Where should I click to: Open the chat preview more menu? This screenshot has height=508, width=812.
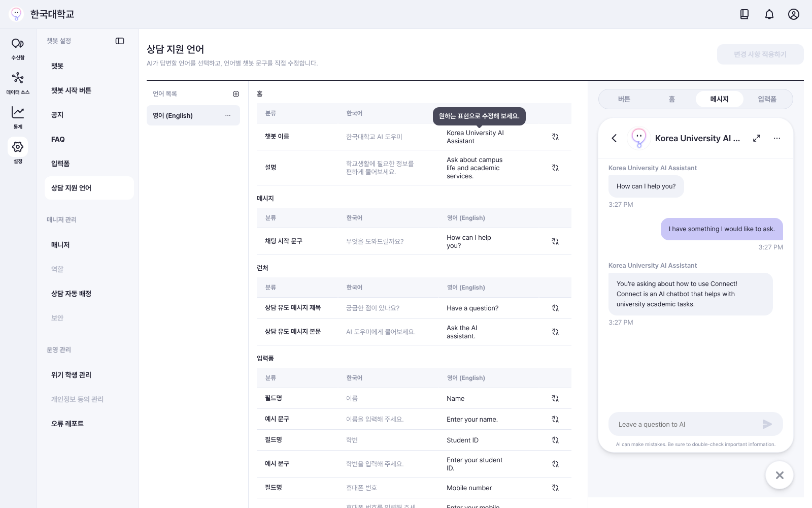(777, 138)
